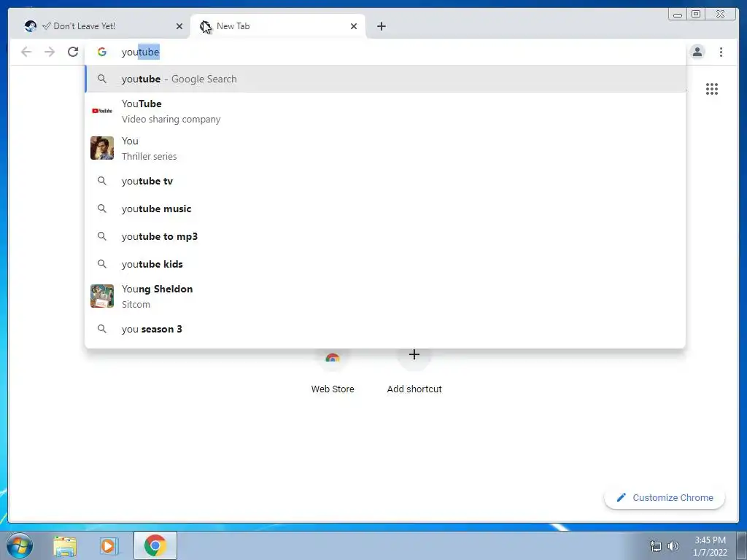Click search icon beside 'youtube tv'
This screenshot has width=747, height=560.
click(102, 181)
